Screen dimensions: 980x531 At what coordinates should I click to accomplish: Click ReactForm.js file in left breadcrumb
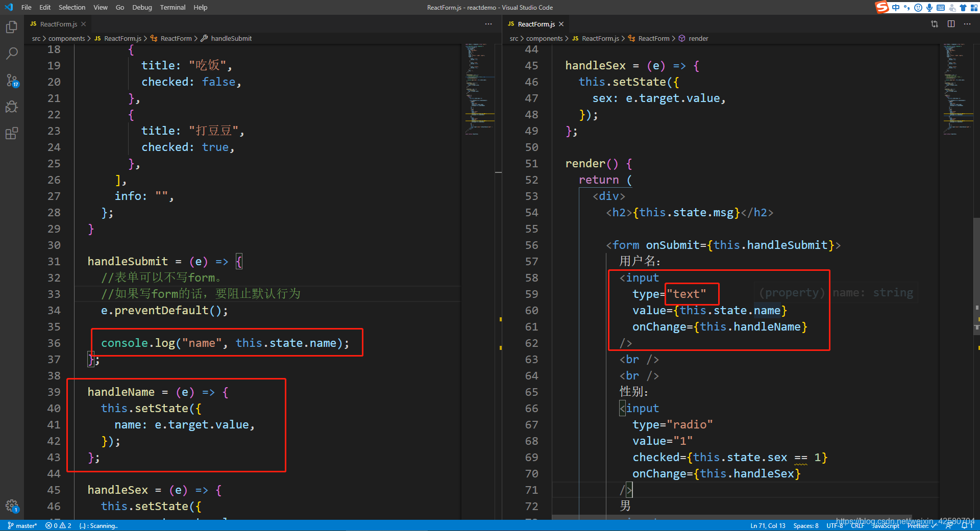click(x=122, y=38)
